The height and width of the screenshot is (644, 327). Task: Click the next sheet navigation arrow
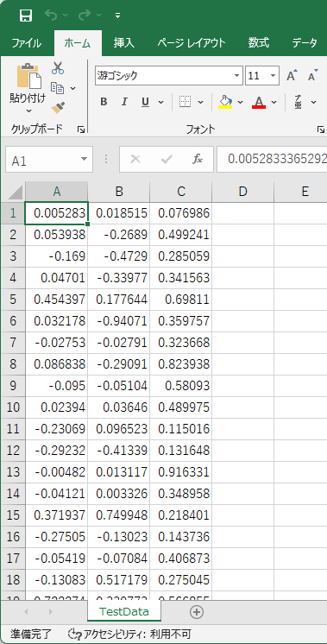[51, 612]
